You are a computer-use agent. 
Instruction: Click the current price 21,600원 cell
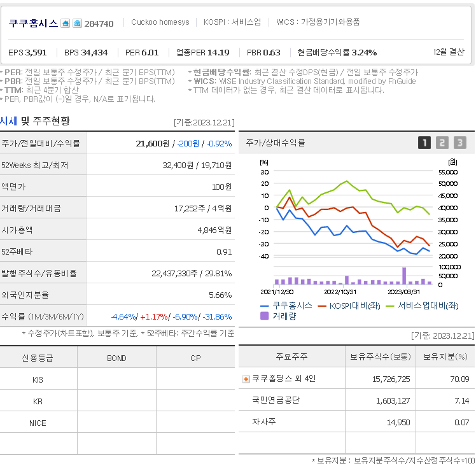[160, 143]
